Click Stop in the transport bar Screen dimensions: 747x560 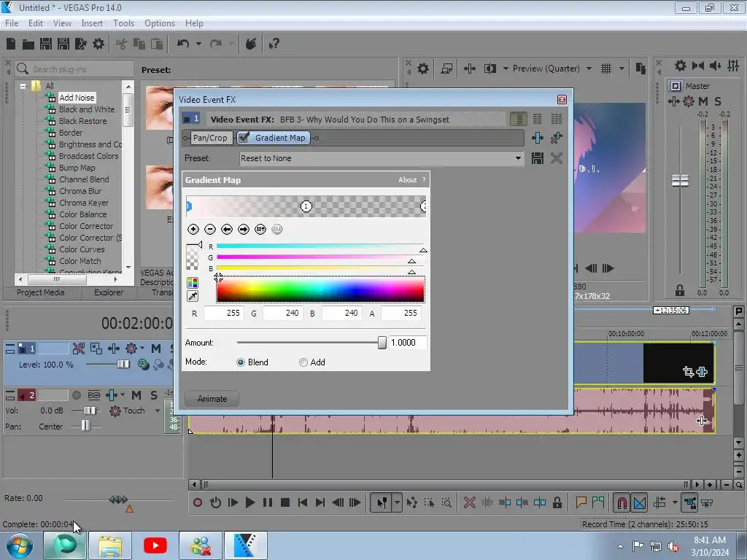(x=285, y=502)
